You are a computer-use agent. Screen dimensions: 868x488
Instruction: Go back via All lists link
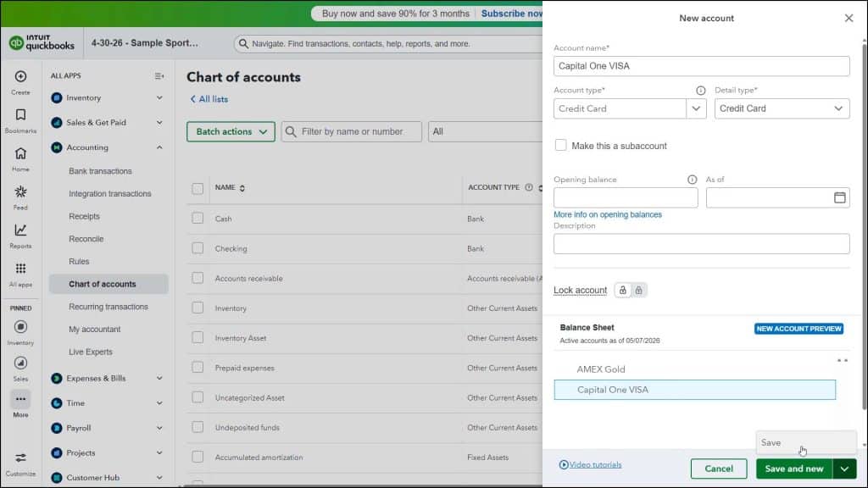click(209, 99)
